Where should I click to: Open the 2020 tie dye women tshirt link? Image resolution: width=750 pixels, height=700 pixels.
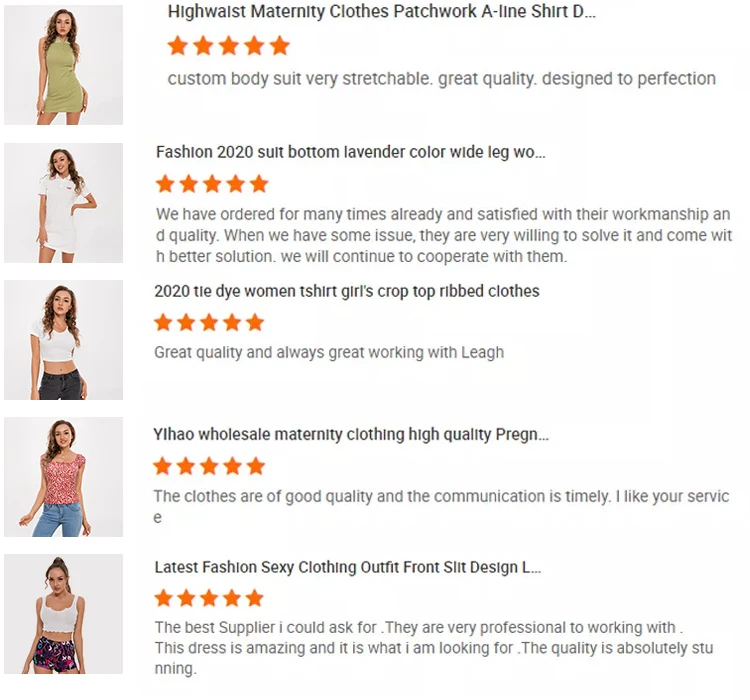pos(346,291)
